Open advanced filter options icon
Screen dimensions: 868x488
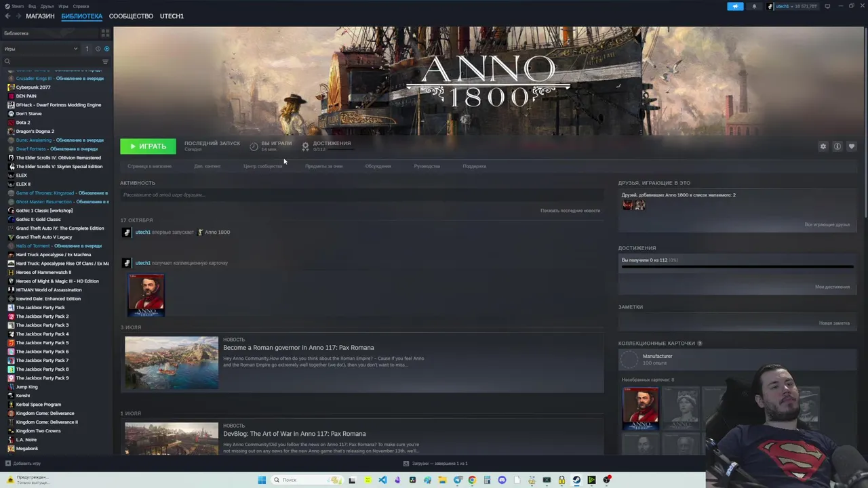coord(105,62)
